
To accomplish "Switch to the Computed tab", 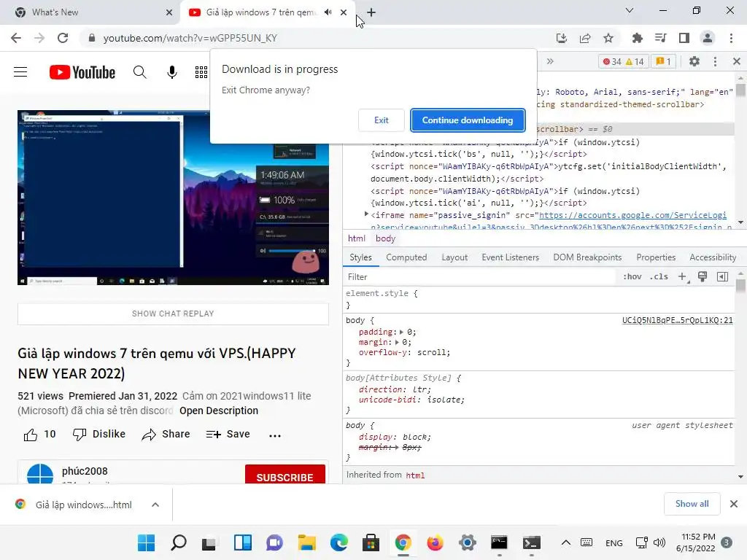I will click(406, 257).
